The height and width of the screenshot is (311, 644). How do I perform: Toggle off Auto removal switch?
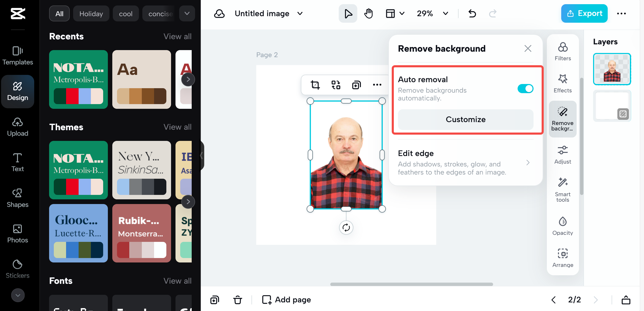coord(525,89)
